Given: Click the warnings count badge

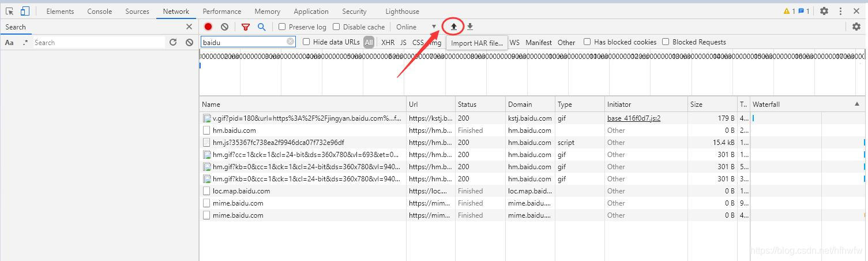Looking at the screenshot, I should pyautogui.click(x=789, y=11).
